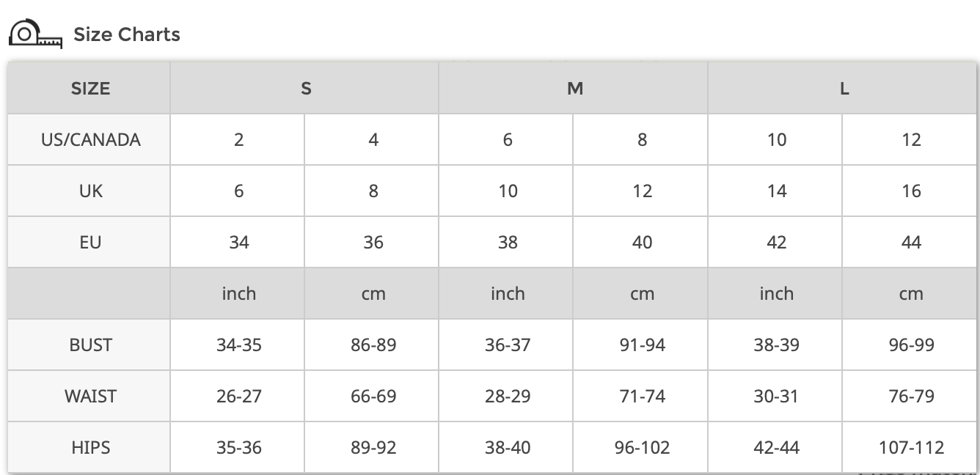Select the WAIST row label
Image resolution: width=980 pixels, height=475 pixels.
pos(90,396)
